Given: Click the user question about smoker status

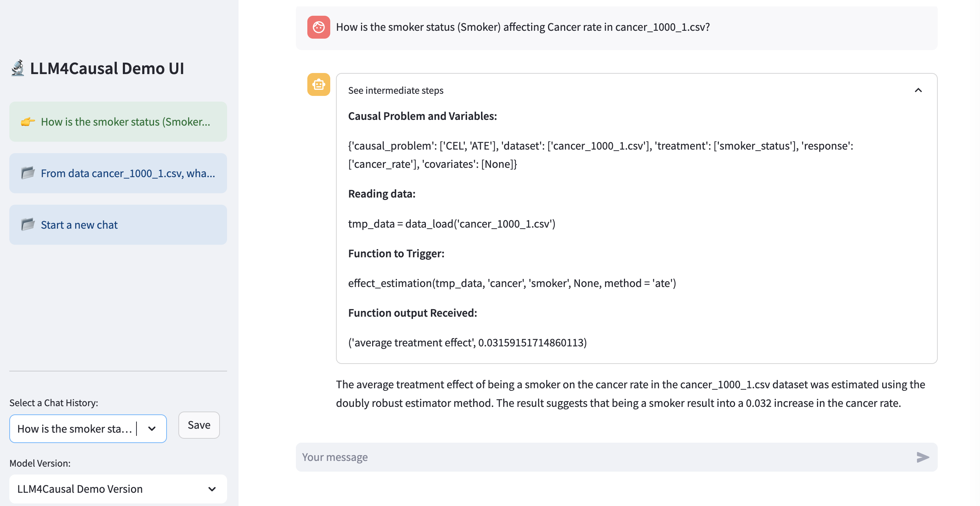Looking at the screenshot, I should click(522, 27).
